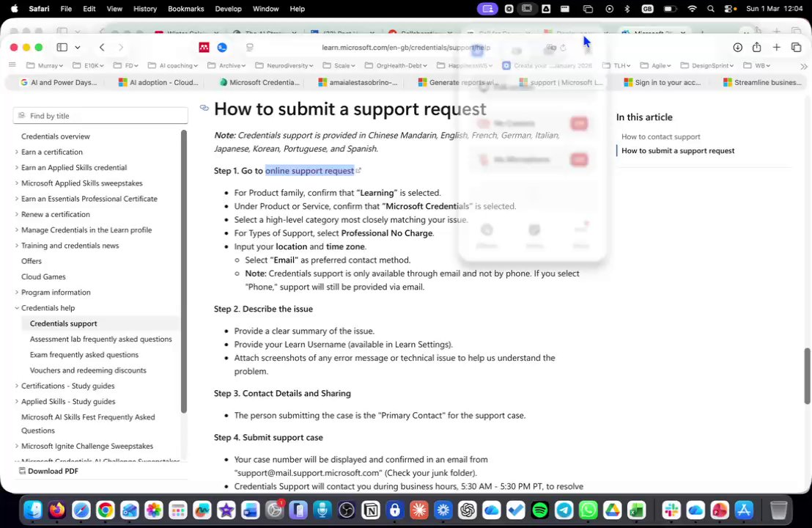Open Exam frequently asked questions
The height and width of the screenshot is (528, 812).
(84, 354)
